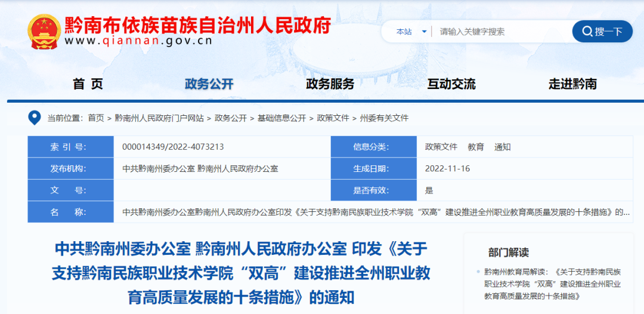Click the site title 黔南布依族苗族自治州人民政府
Image resolution: width=644 pixels, height=314 pixels.
coord(197,26)
